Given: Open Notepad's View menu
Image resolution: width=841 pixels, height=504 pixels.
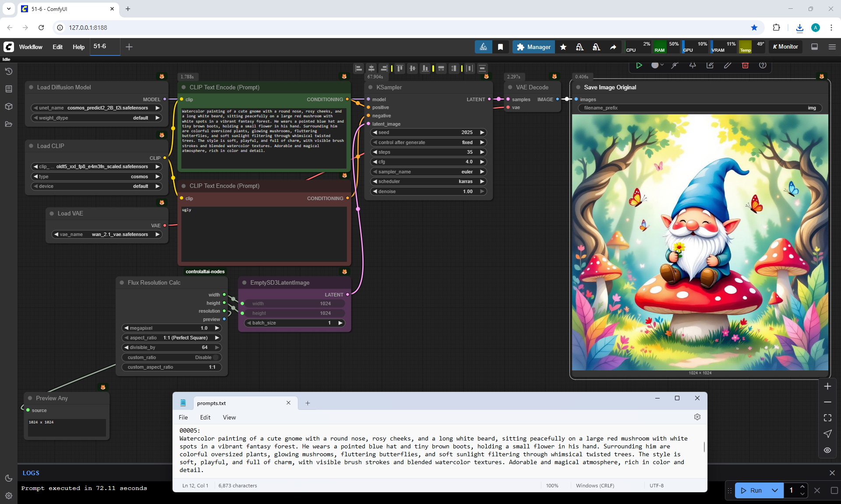Looking at the screenshot, I should tap(229, 417).
